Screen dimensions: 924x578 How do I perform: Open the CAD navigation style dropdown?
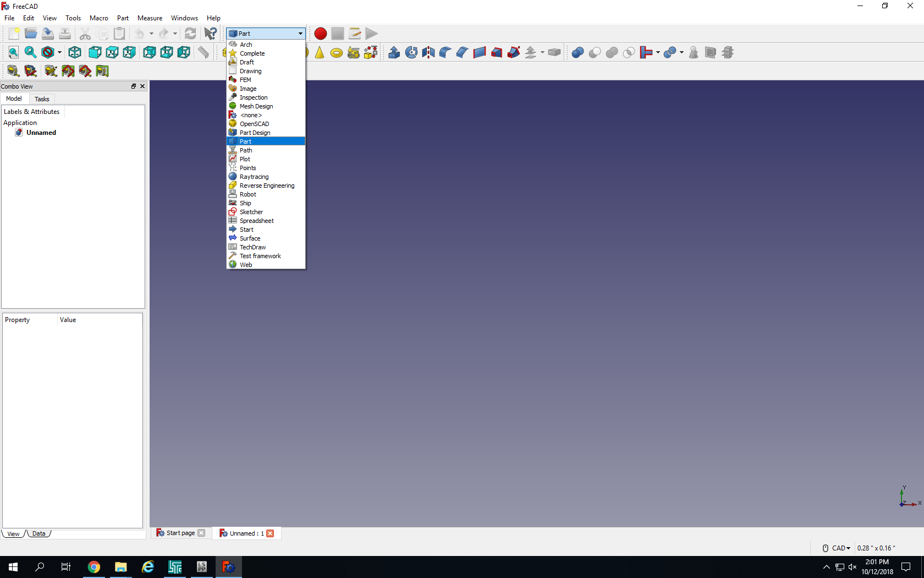(x=841, y=548)
